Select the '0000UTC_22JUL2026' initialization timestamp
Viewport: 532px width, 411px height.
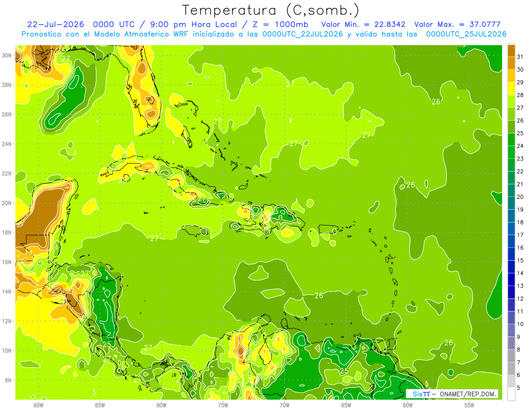click(302, 34)
